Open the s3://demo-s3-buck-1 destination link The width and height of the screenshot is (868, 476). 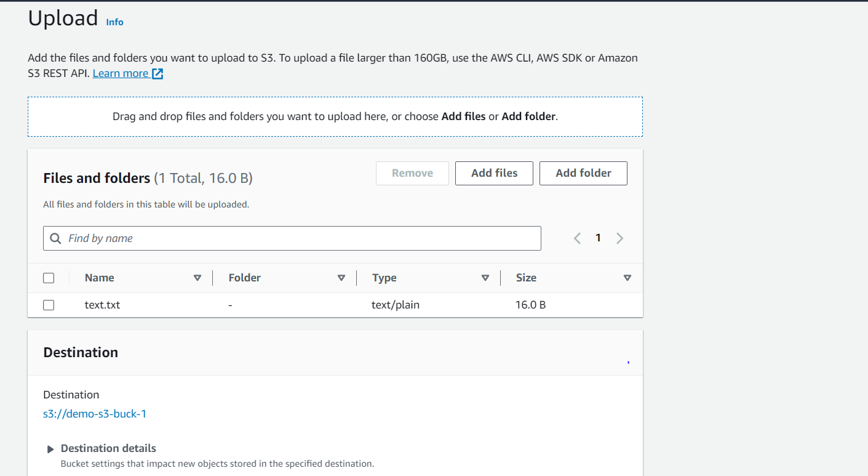tap(95, 414)
